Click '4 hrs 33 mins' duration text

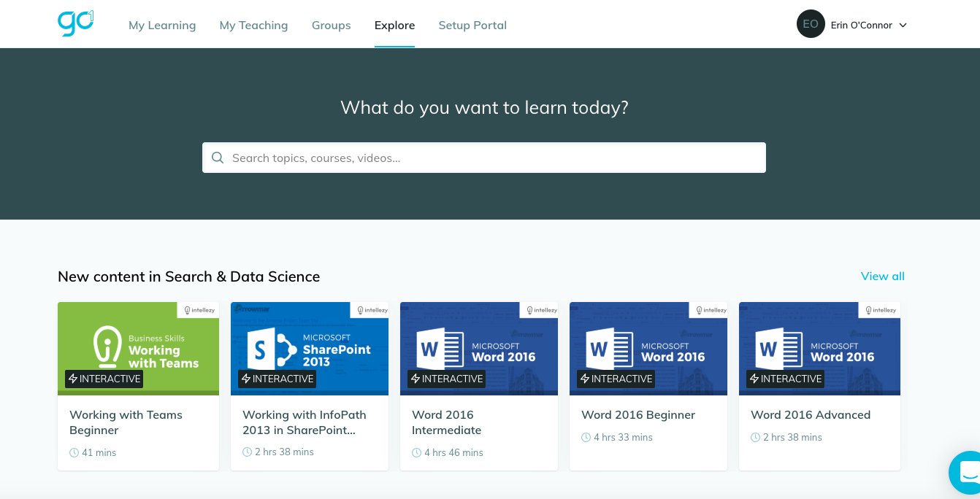tap(623, 438)
